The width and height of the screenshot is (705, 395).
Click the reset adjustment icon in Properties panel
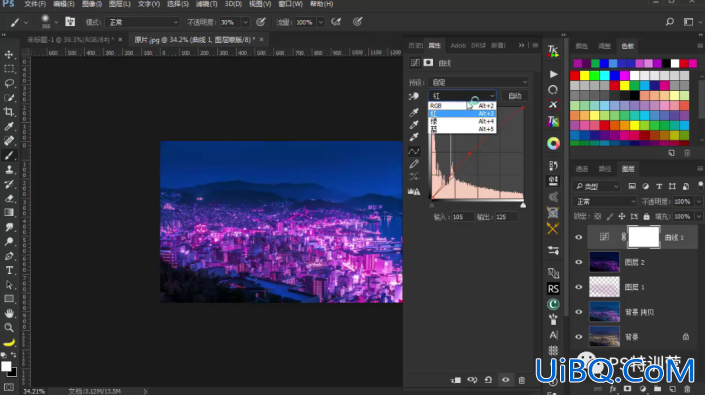tap(488, 380)
